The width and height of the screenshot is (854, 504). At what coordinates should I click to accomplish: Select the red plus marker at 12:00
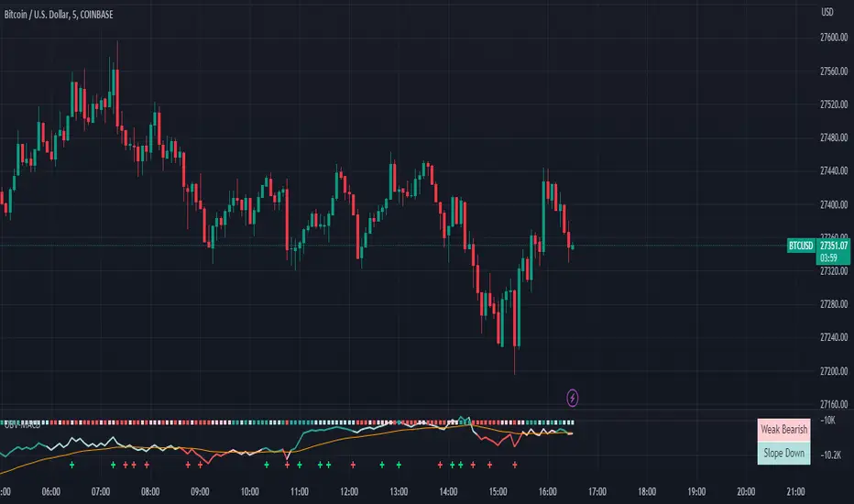pos(353,465)
